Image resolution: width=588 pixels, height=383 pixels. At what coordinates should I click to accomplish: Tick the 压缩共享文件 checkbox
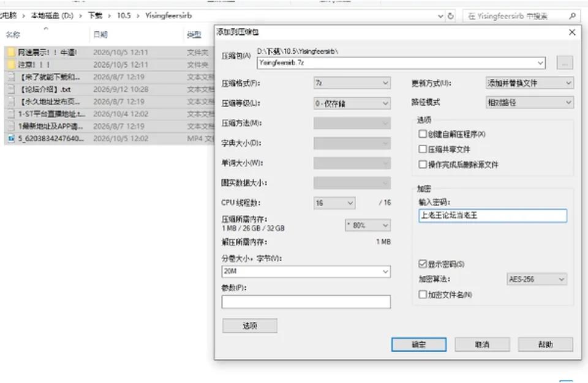423,149
